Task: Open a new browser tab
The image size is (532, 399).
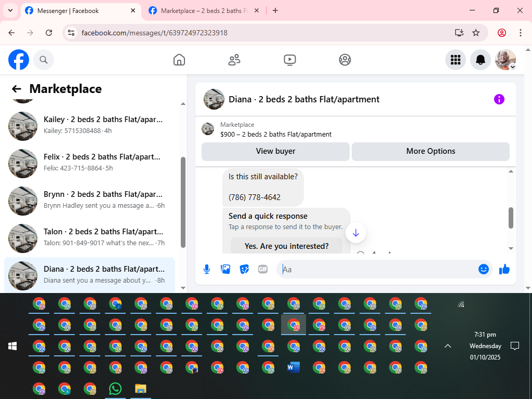Action: point(275,11)
